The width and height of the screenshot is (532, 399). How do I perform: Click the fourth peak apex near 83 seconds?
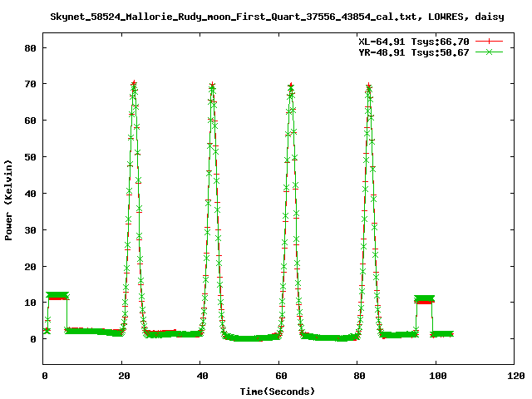click(369, 86)
